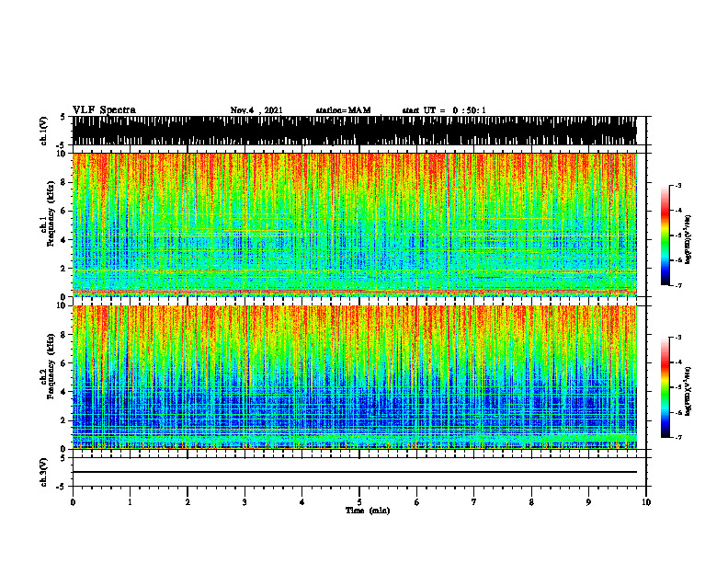Click the "VLF Spectra" plot title
The image size is (728, 563).
[104, 110]
